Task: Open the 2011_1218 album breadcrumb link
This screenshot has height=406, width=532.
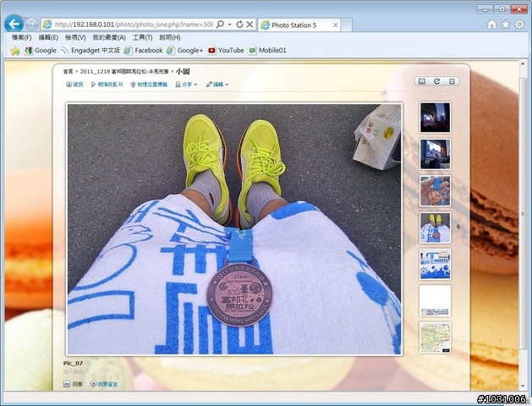Action: point(124,72)
